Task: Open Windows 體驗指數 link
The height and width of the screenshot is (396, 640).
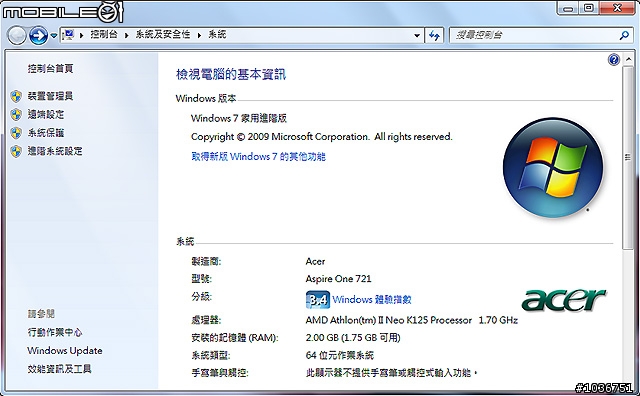Action: tap(372, 300)
